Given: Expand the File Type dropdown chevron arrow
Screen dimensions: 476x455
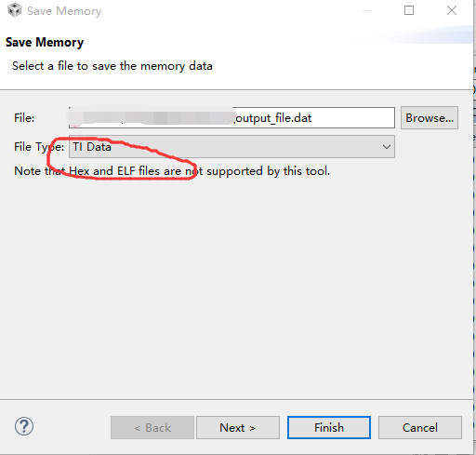Looking at the screenshot, I should click(x=386, y=147).
